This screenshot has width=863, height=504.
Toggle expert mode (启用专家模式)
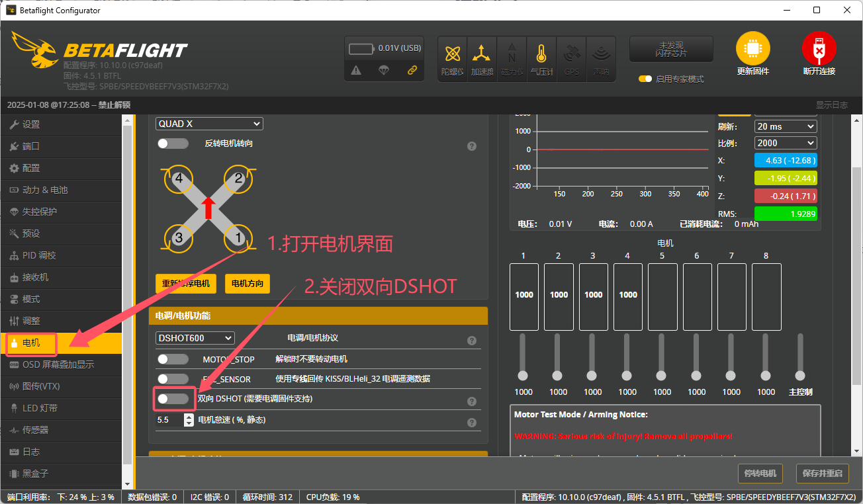coord(645,79)
